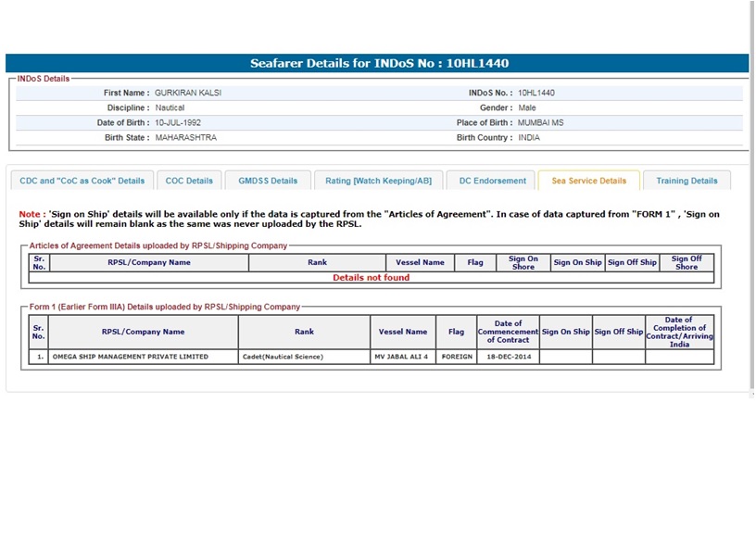This screenshot has height=554, width=756.
Task: Switch to the Training Details tab
Action: [x=687, y=181]
